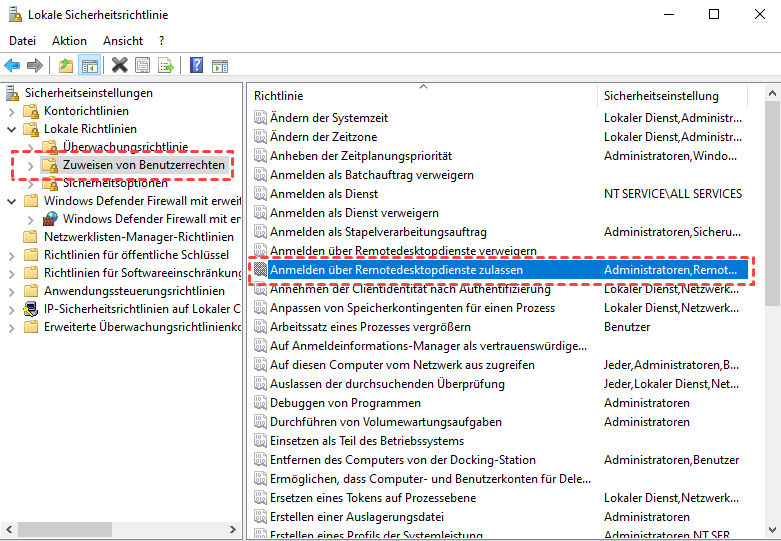Click the Back arrow toolbar icon
781x541 pixels.
[12, 65]
